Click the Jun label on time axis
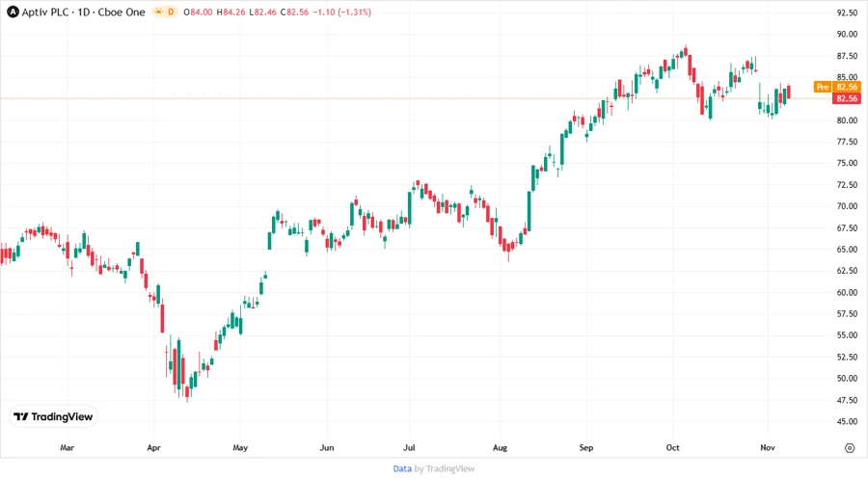Screen dimensions: 868x480 tap(327, 447)
